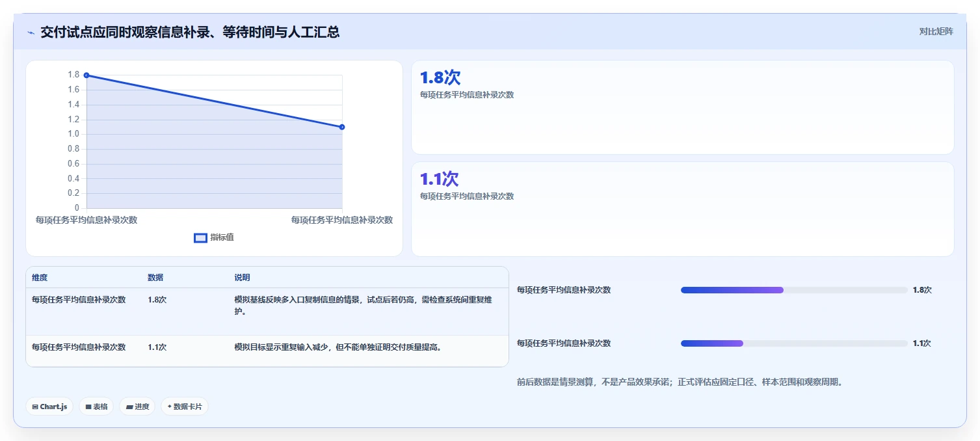Click the 维度 table column header
980x441 pixels.
point(40,278)
